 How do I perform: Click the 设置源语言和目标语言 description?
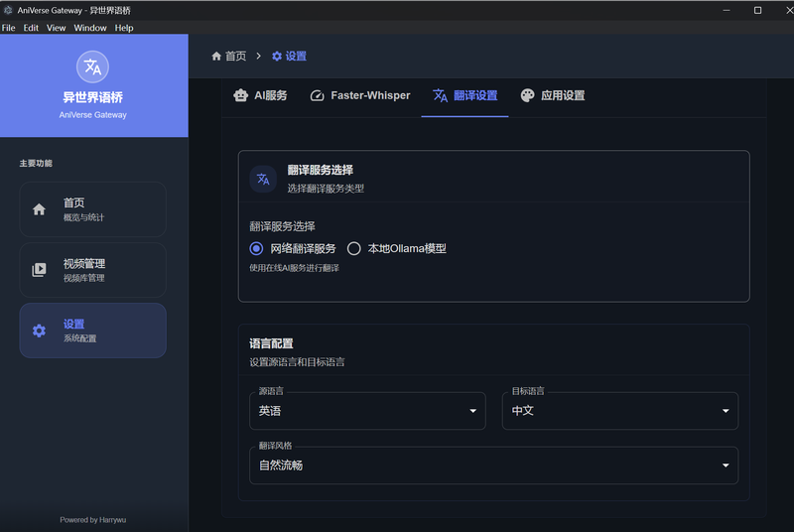pos(297,362)
